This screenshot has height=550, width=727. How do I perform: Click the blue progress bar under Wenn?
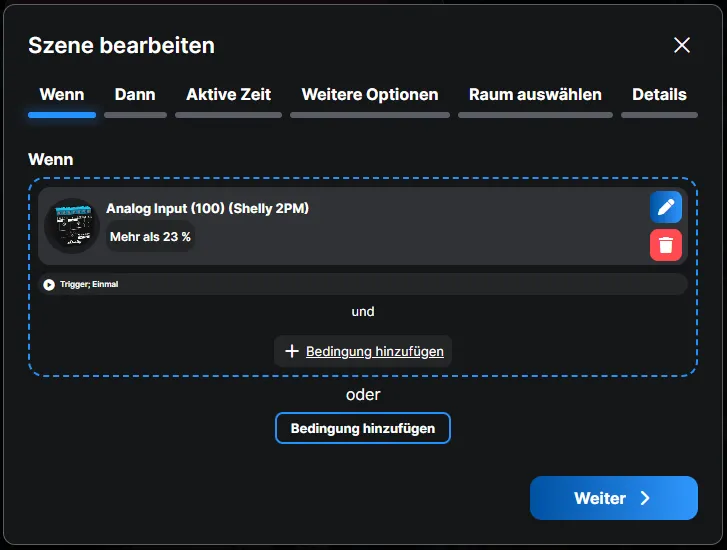coord(62,115)
